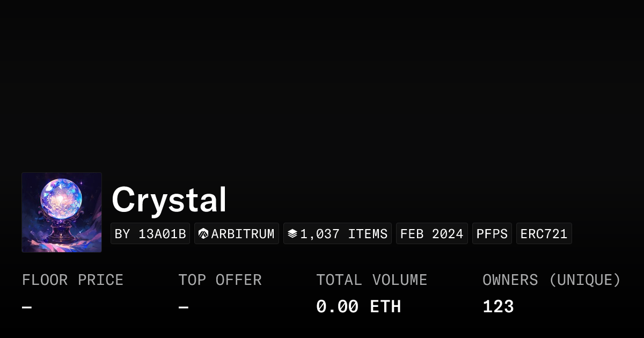This screenshot has width=644, height=338.
Task: Click the Arbitrum chain logo icon
Action: [x=203, y=234]
